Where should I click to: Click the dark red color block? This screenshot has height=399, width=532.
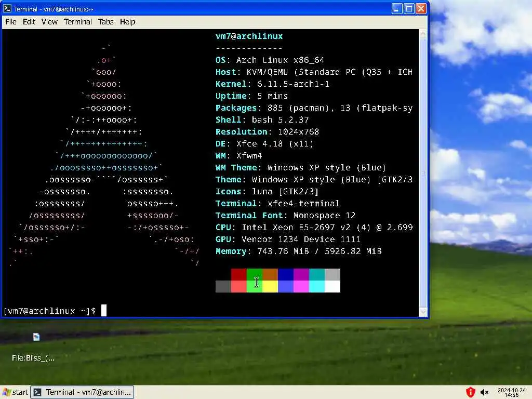click(239, 274)
